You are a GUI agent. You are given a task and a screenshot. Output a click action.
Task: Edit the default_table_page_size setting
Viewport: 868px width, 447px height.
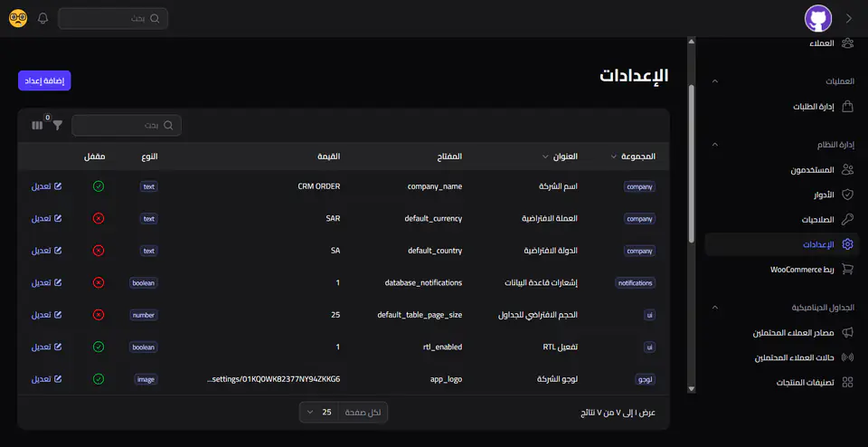click(46, 315)
